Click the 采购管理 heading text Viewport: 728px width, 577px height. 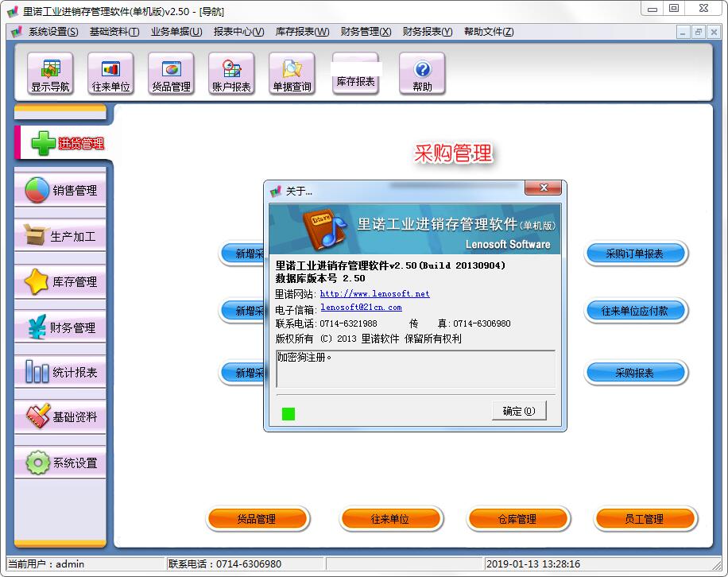[453, 153]
